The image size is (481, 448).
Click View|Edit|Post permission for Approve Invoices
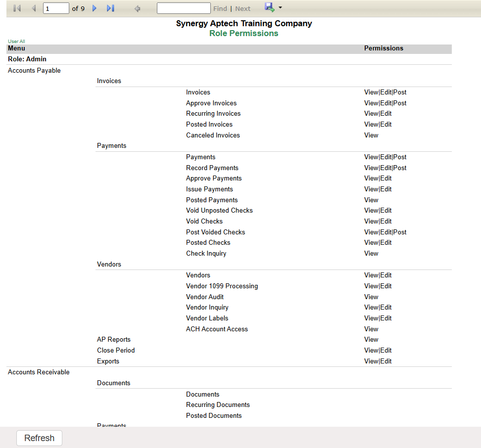(385, 103)
